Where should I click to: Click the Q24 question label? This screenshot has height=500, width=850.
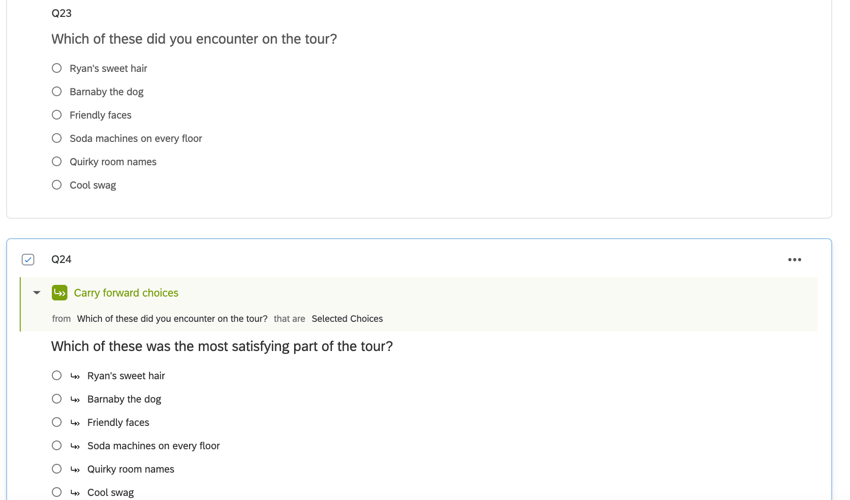pos(61,259)
